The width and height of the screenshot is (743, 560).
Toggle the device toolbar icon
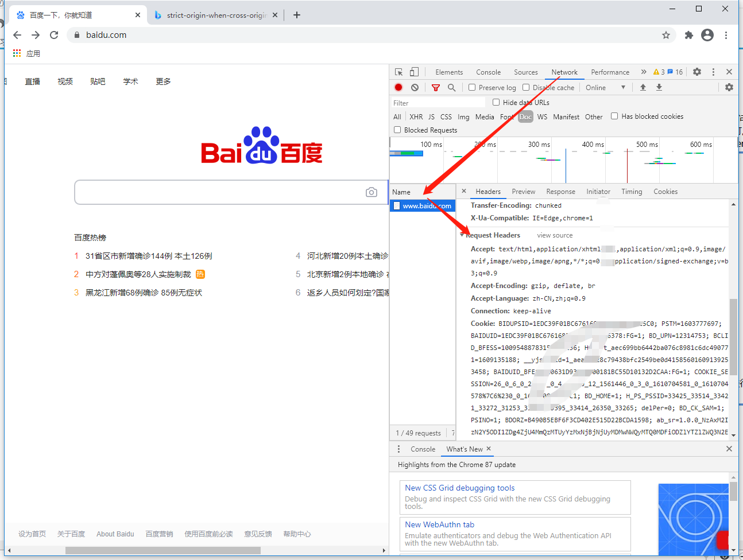[x=414, y=71]
